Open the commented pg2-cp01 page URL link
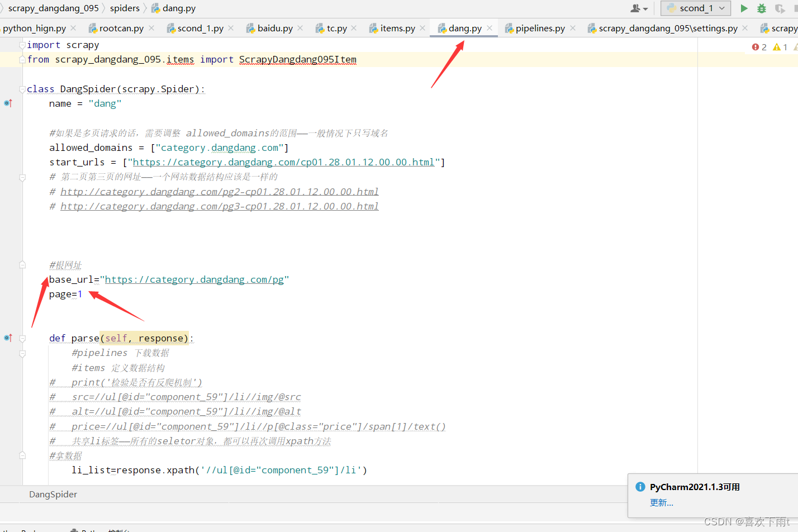The image size is (798, 532). (220, 192)
